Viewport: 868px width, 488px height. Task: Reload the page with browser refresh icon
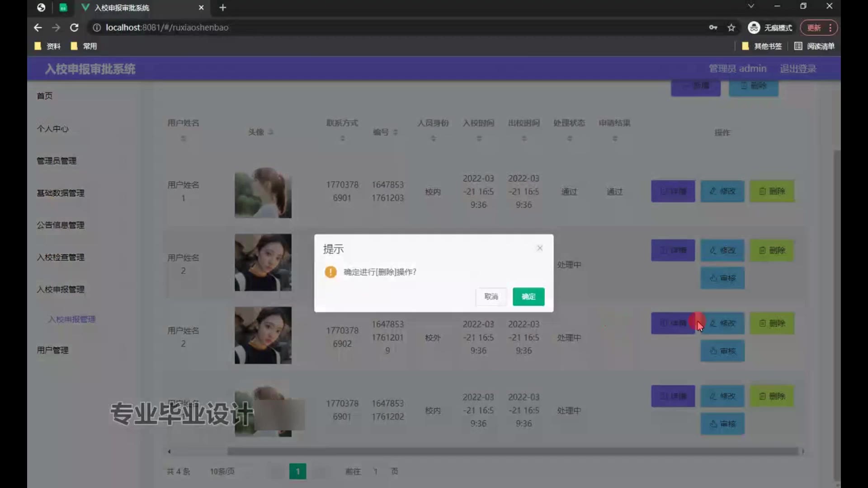coord(74,28)
